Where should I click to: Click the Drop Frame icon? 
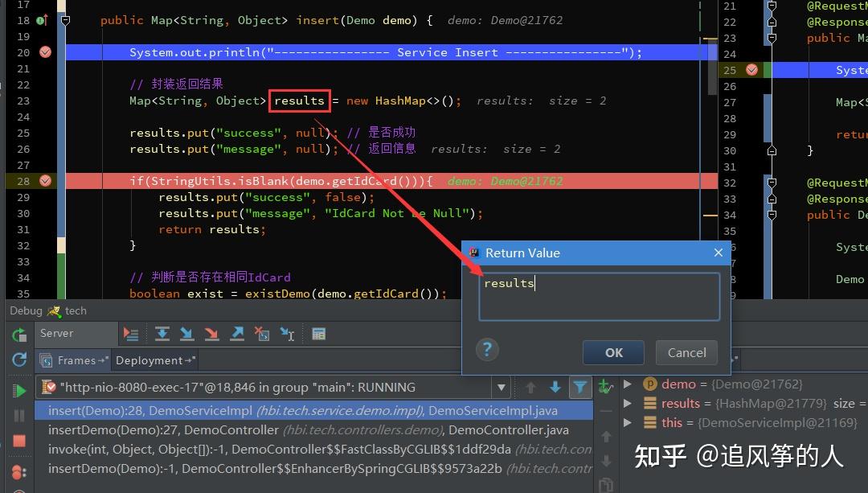point(262,334)
